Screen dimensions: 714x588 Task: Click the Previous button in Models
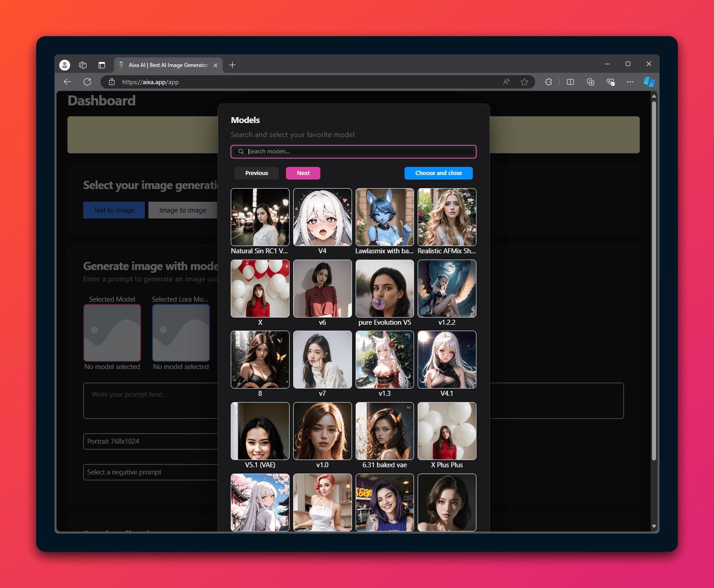pos(257,173)
